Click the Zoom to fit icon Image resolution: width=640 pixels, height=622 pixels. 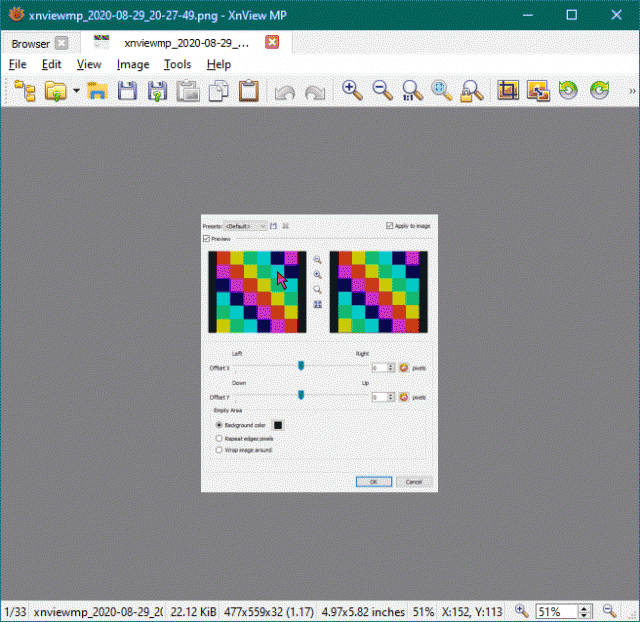click(x=442, y=91)
